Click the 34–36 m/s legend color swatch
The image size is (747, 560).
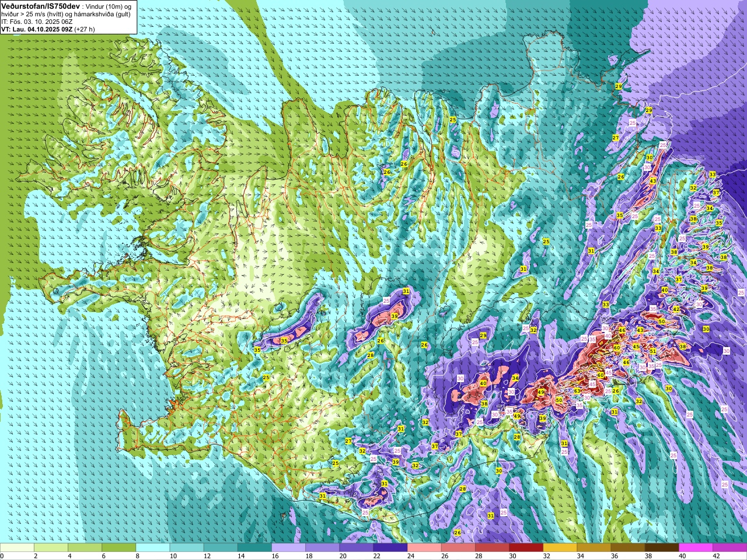click(594, 548)
